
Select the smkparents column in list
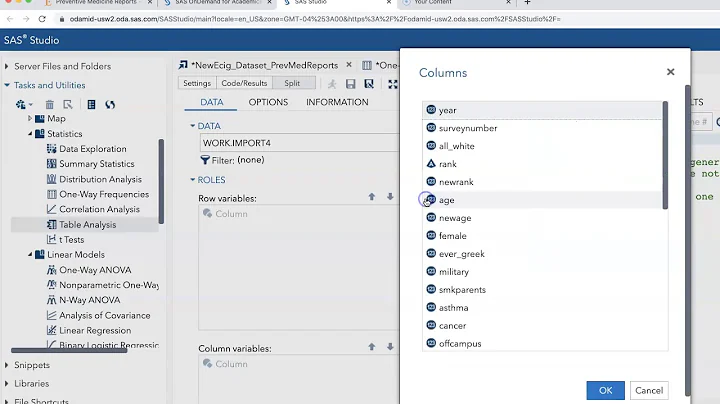[x=542, y=289]
